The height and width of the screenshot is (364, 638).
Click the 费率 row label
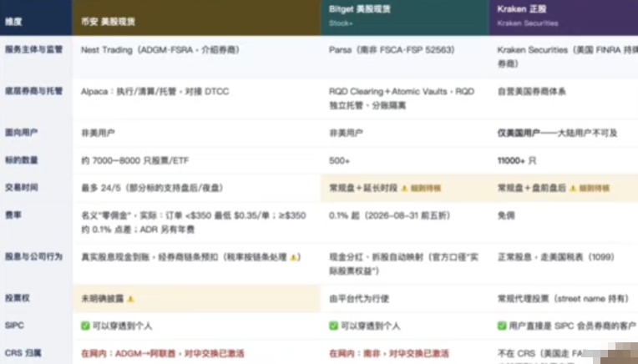(13, 215)
